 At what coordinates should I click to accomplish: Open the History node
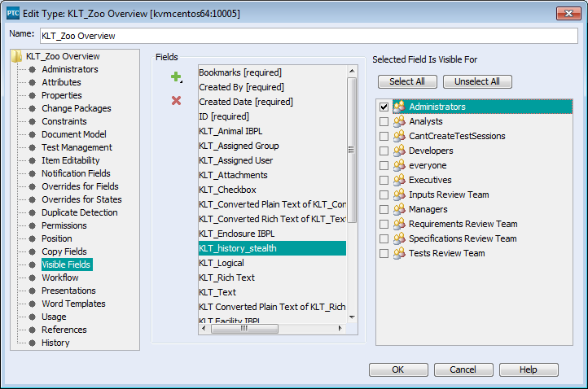point(55,343)
